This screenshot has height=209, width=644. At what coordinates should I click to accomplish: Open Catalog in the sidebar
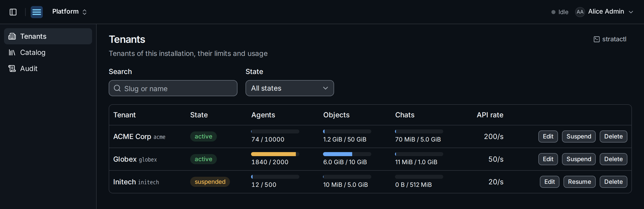pyautogui.click(x=48, y=52)
